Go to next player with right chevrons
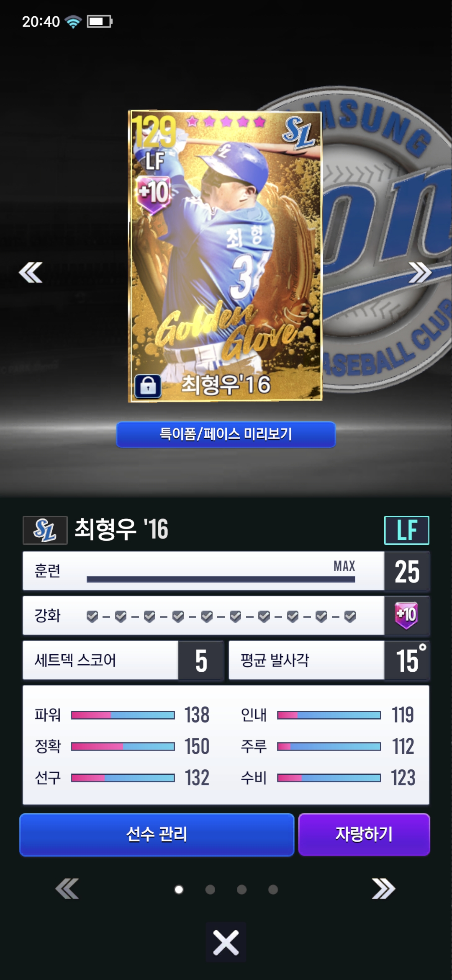452x980 pixels. [420, 273]
